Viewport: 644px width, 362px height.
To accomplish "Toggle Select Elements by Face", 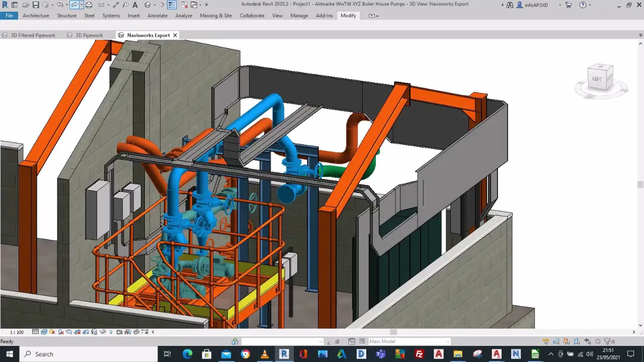I will [x=577, y=341].
